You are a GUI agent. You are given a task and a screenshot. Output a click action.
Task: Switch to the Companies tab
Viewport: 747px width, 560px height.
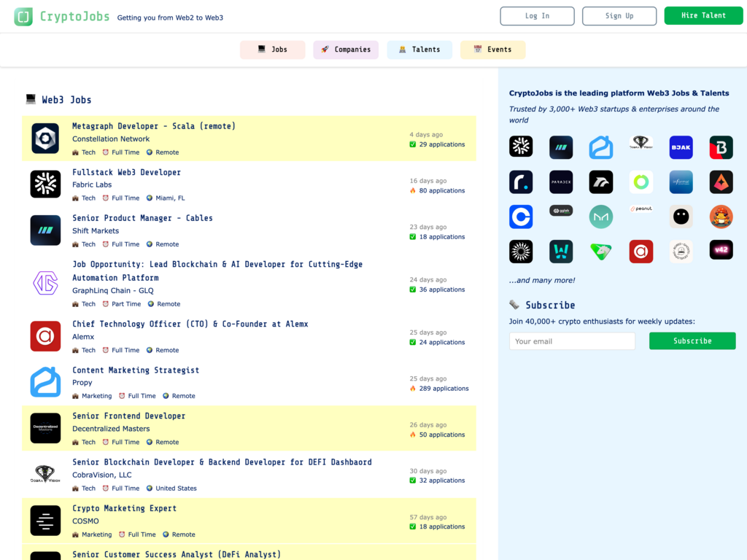pyautogui.click(x=346, y=50)
